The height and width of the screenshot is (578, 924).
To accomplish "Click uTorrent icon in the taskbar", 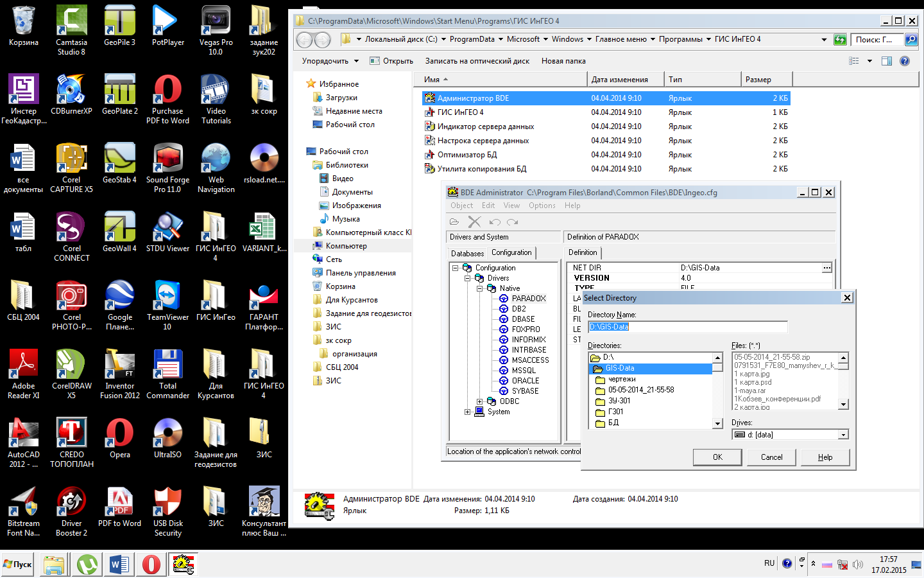I will (87, 565).
